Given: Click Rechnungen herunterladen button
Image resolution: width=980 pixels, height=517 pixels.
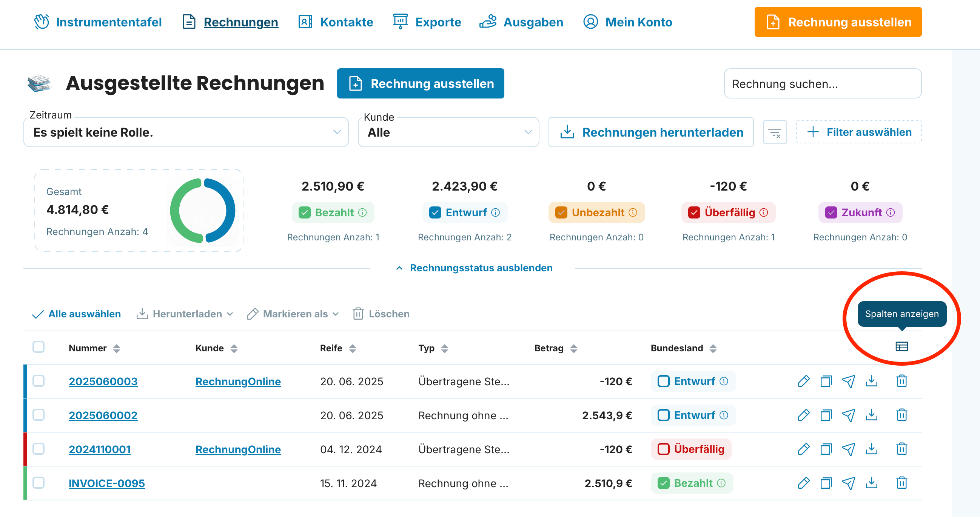Looking at the screenshot, I should [651, 132].
